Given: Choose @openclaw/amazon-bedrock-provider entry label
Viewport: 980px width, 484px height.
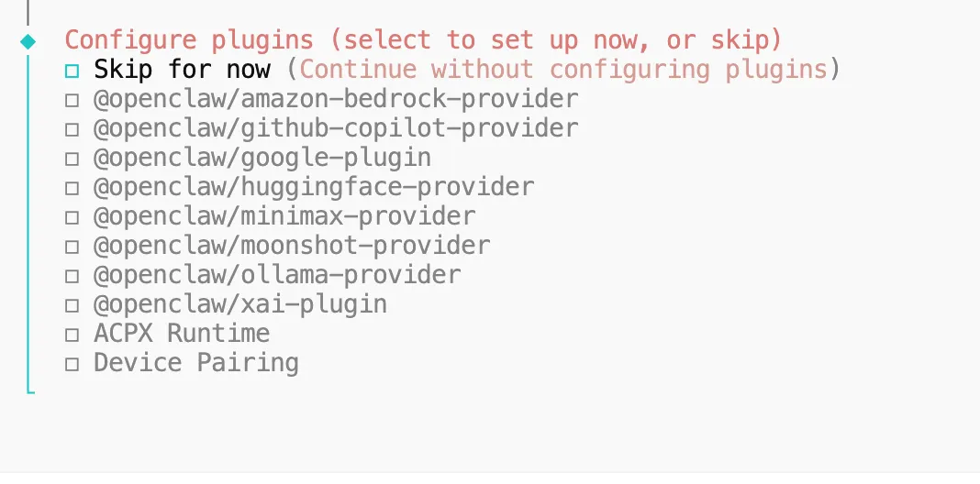Looking at the screenshot, I should click(336, 99).
